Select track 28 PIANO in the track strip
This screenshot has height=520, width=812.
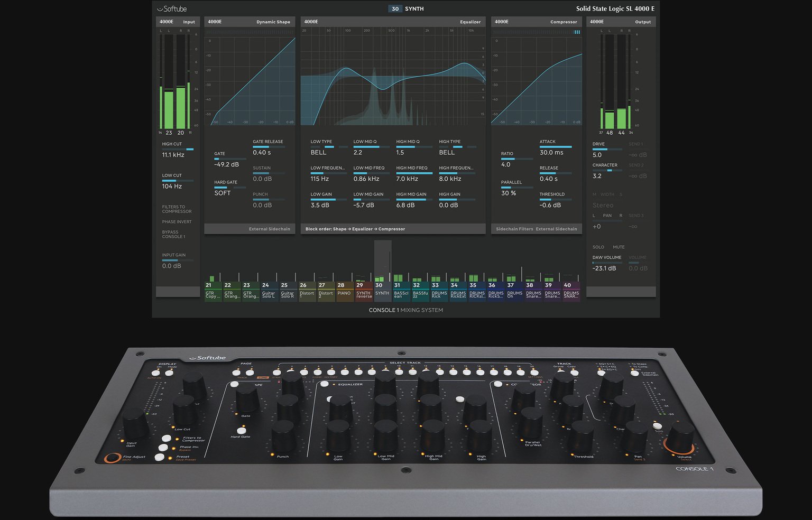(345, 291)
